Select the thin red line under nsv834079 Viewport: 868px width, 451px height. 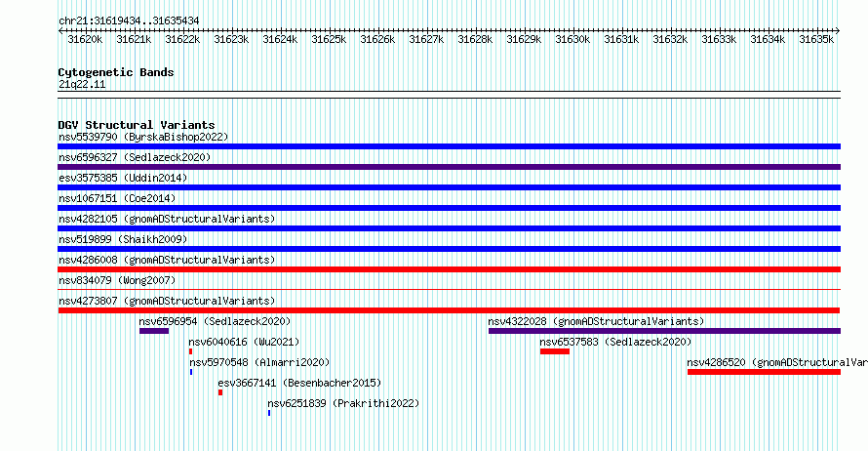449,289
